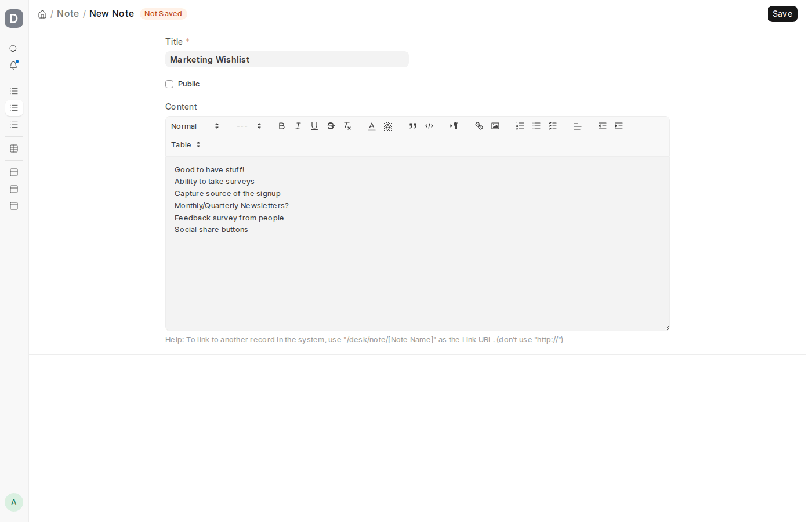Viewport: 812px width, 522px height.
Task: Pick a text background highlight color
Action: 388,126
